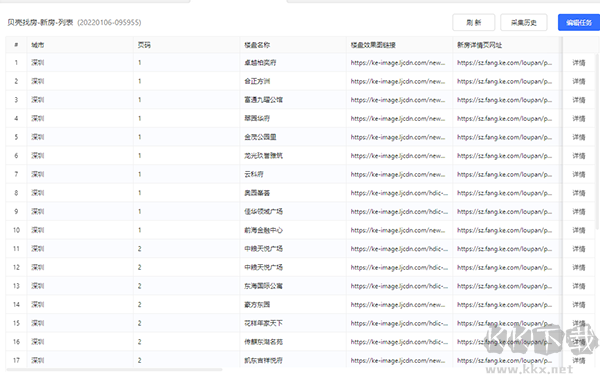Screen dimensions: 600x376
Task: Select property name 传麒东湖名苑
Action: tap(264, 342)
